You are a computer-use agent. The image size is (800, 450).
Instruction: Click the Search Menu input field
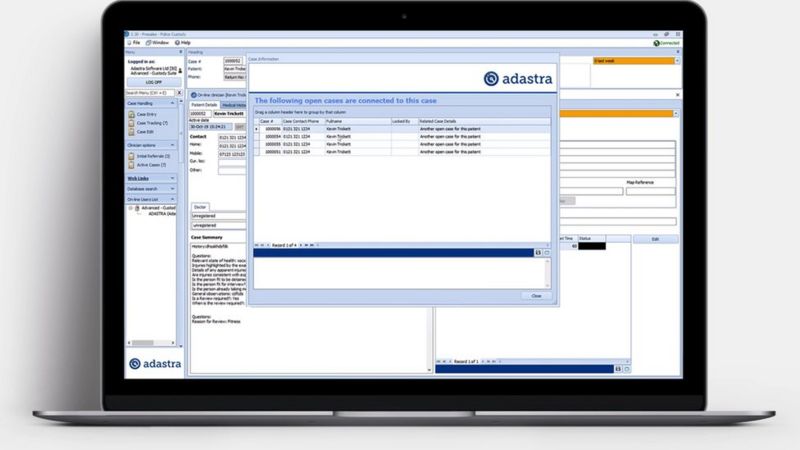click(148, 92)
